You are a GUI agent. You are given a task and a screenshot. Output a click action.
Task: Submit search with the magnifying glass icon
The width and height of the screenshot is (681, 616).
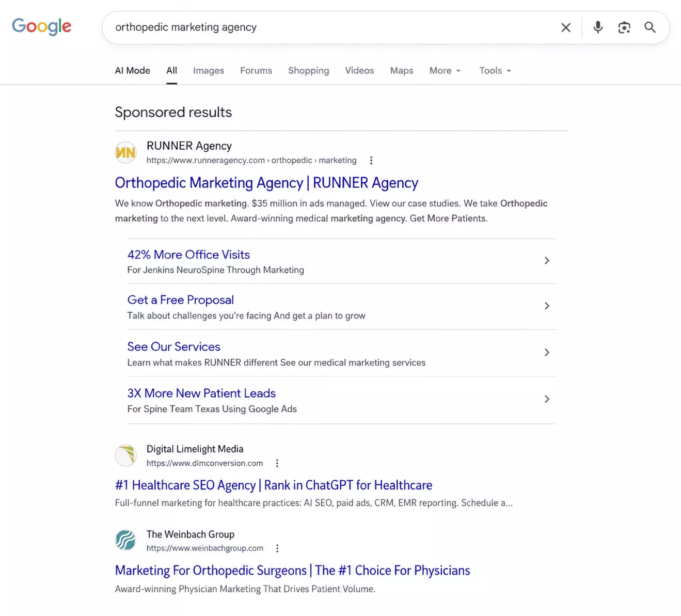[x=650, y=27]
